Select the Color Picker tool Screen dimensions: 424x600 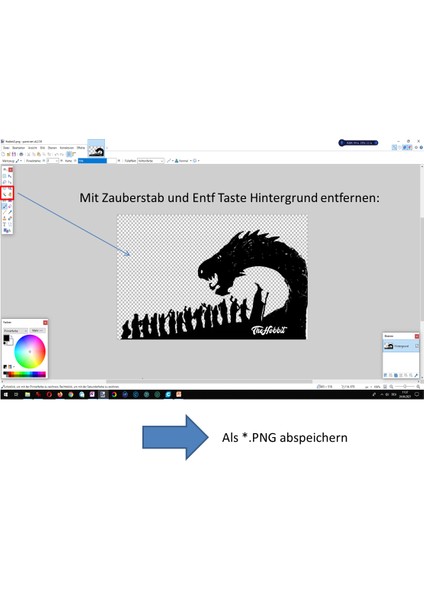10,212
